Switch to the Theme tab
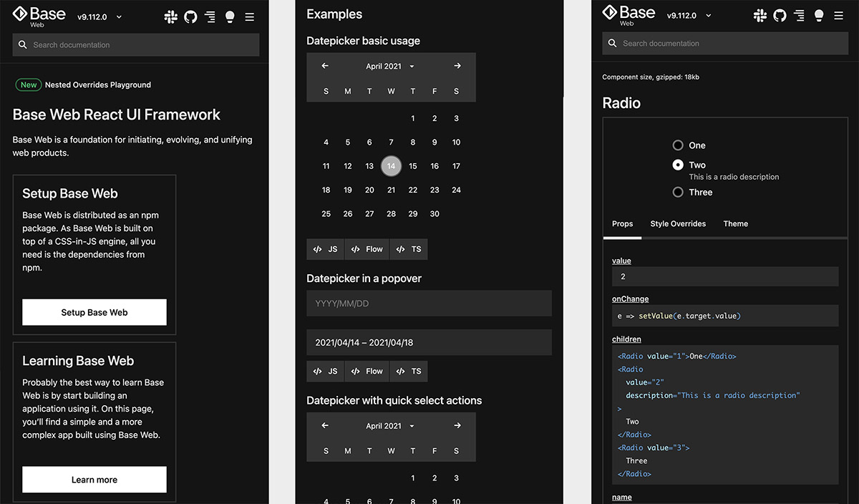Screen dimensions: 859x504 point(736,223)
